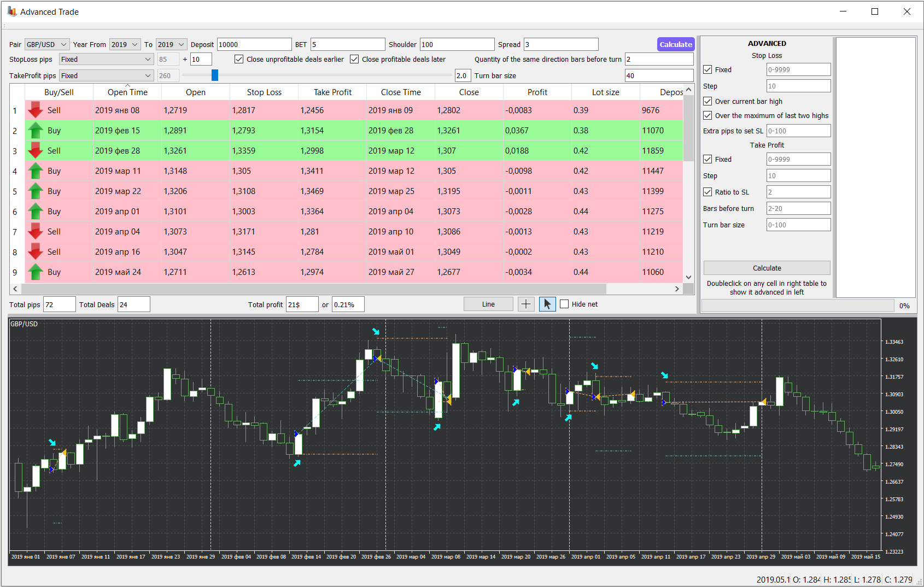924x587 pixels.
Task: Toggle Over current bar high checkbox
Action: tap(707, 101)
